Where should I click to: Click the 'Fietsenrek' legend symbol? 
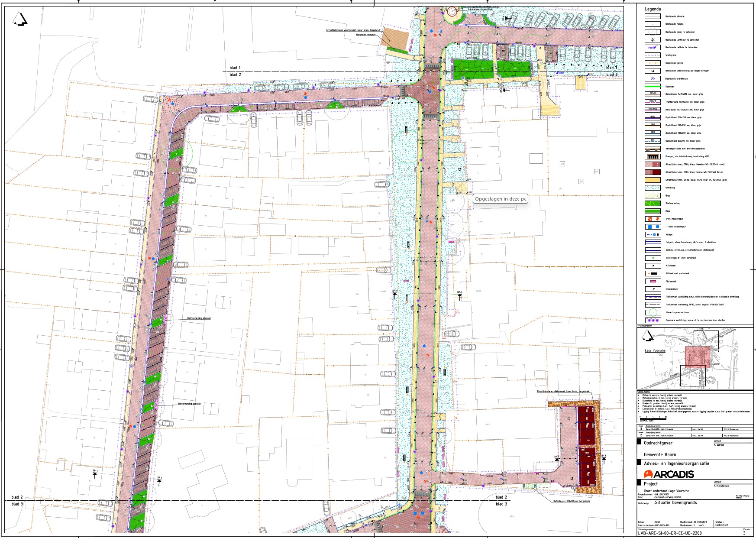(653, 282)
